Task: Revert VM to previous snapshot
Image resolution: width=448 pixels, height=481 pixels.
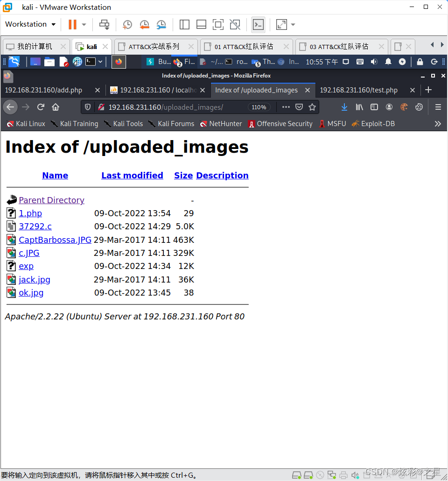Action: point(144,25)
